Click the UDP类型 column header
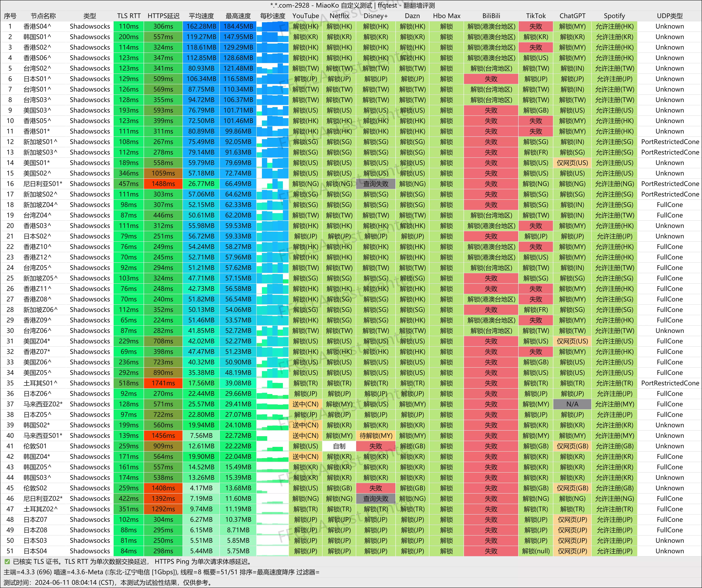This screenshot has width=702, height=588. tap(669, 16)
